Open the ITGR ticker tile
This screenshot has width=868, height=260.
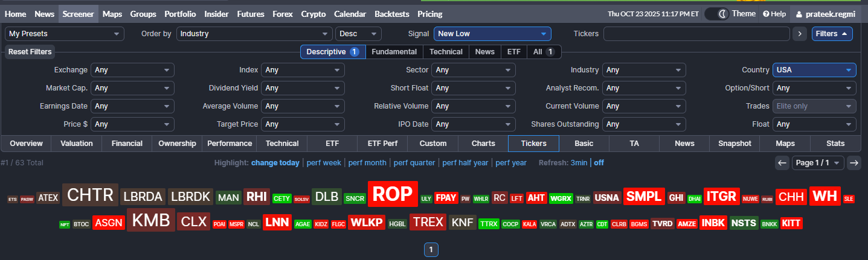[721, 197]
